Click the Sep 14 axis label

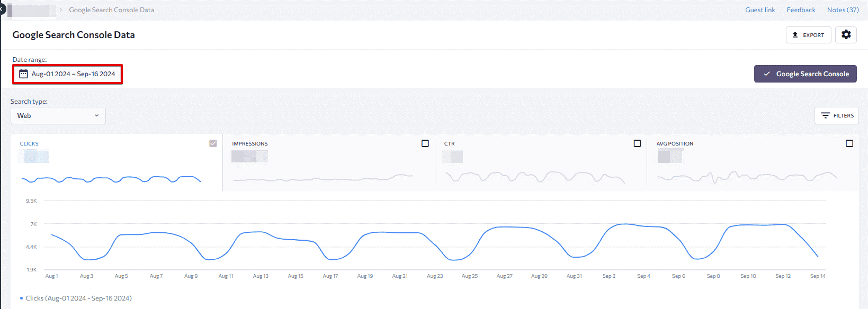[x=818, y=276]
